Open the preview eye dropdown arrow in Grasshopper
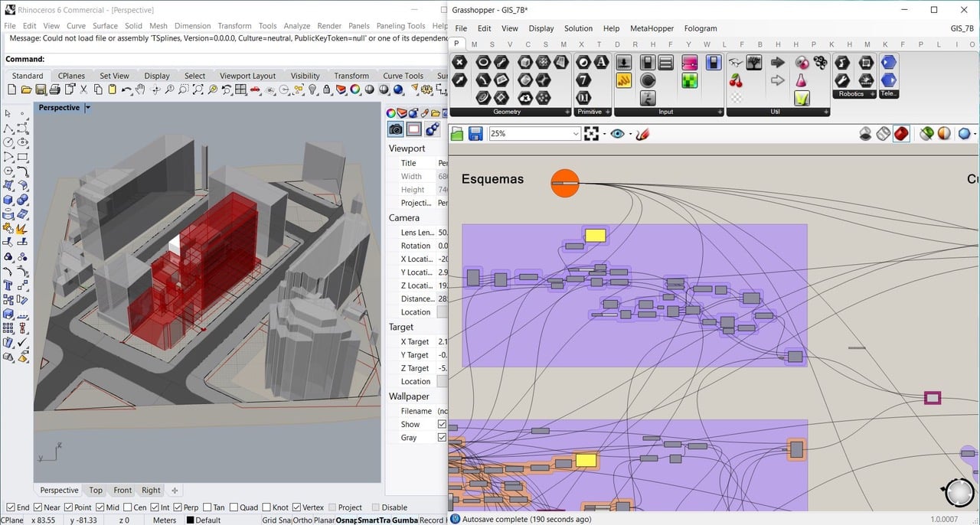The width and height of the screenshot is (980, 525). coord(630,134)
